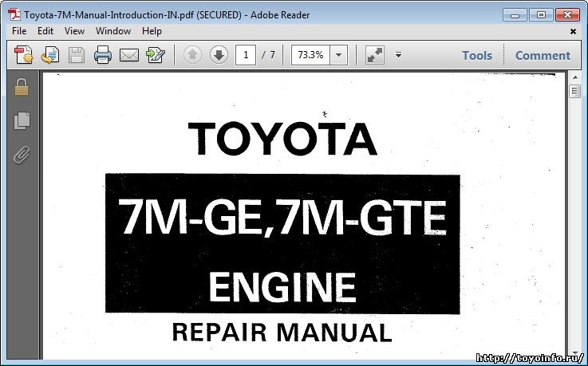
Task: Click the Save floppy disk icon
Action: point(77,55)
